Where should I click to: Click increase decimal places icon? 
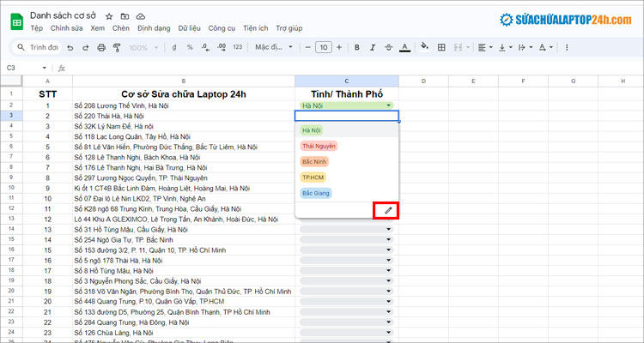point(222,48)
